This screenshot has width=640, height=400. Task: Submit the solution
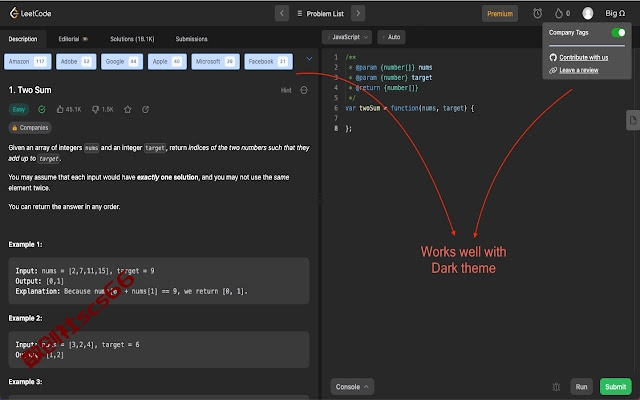[x=616, y=387]
